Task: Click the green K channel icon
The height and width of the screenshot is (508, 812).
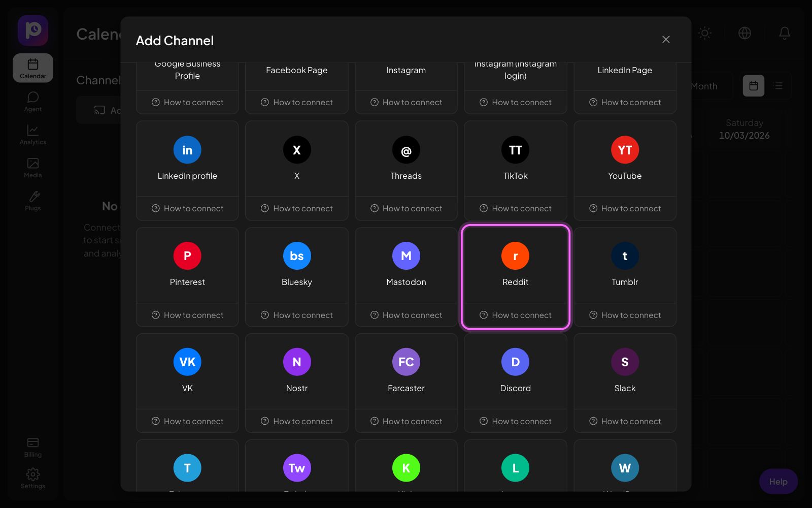Action: (406, 468)
